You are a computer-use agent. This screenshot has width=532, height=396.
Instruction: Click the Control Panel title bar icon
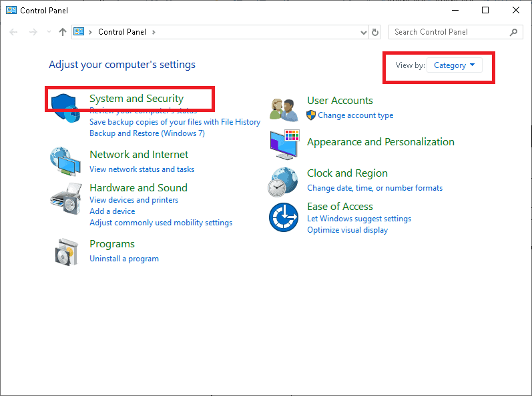(11, 10)
